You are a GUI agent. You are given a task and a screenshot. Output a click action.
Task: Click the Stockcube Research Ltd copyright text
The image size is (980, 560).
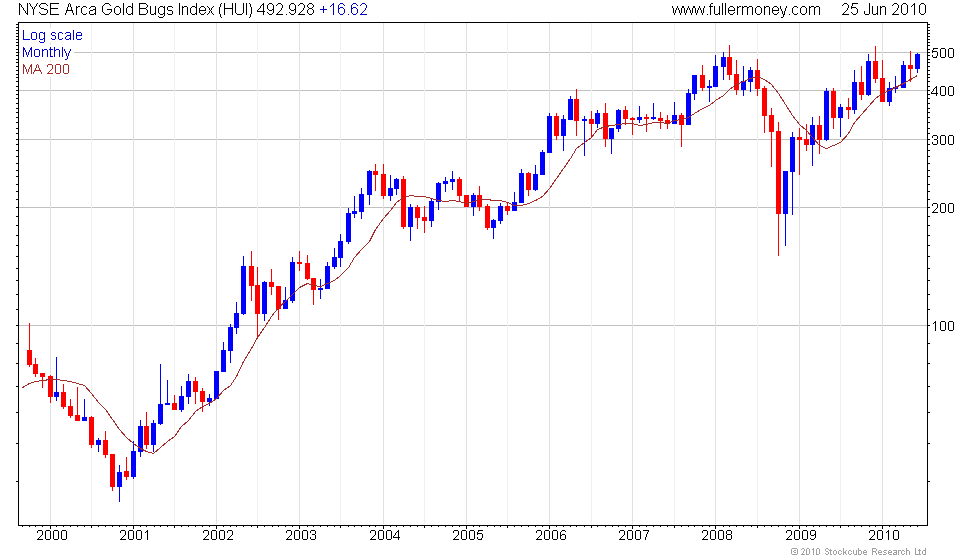coord(858,552)
